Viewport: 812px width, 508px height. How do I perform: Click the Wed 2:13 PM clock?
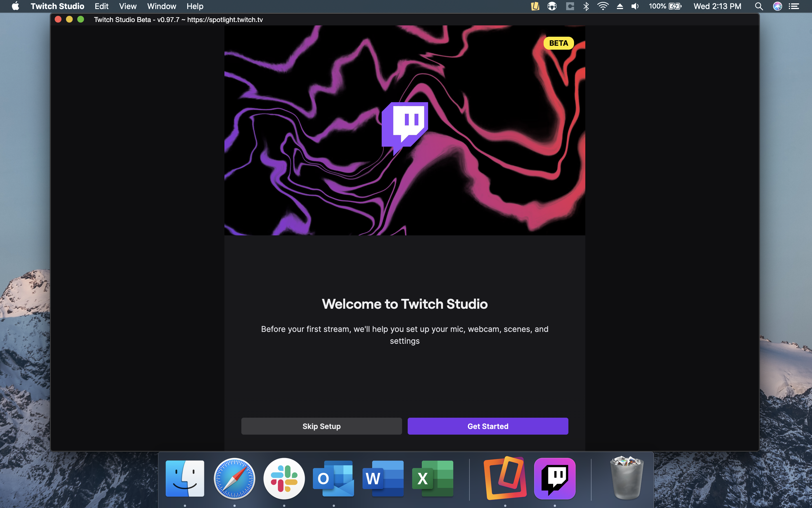coord(717,6)
